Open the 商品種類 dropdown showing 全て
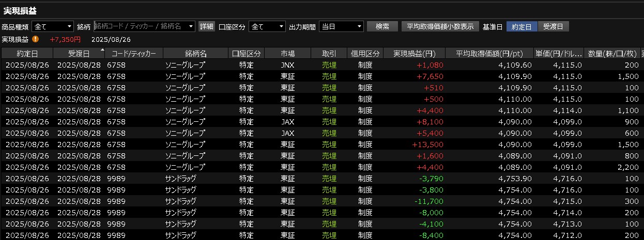Viewport: 644px width, 240px height. tap(53, 26)
